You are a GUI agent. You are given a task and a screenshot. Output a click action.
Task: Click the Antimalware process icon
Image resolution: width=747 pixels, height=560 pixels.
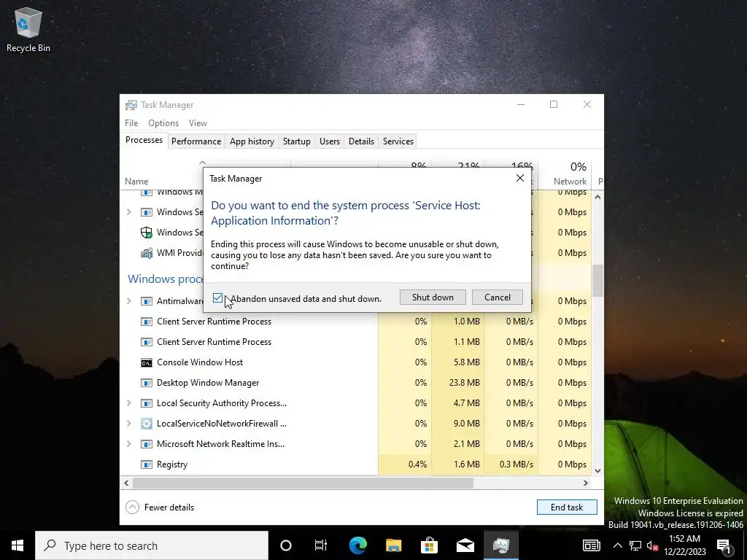[x=147, y=301]
